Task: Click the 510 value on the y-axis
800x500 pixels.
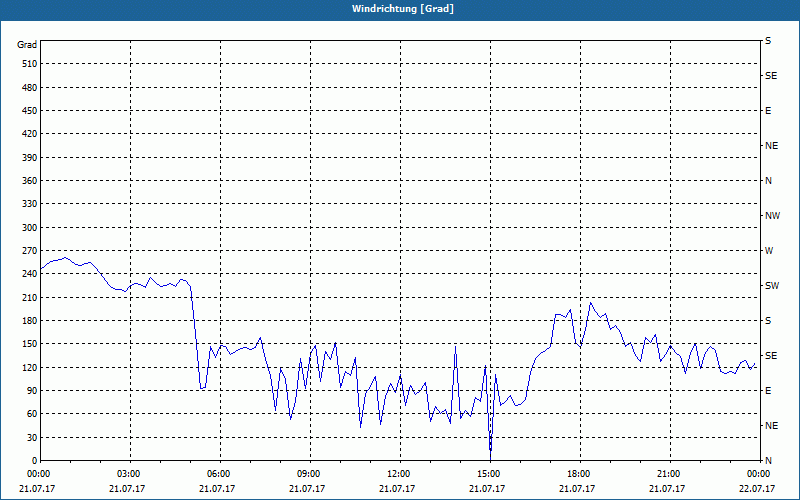Action: pyautogui.click(x=30, y=64)
